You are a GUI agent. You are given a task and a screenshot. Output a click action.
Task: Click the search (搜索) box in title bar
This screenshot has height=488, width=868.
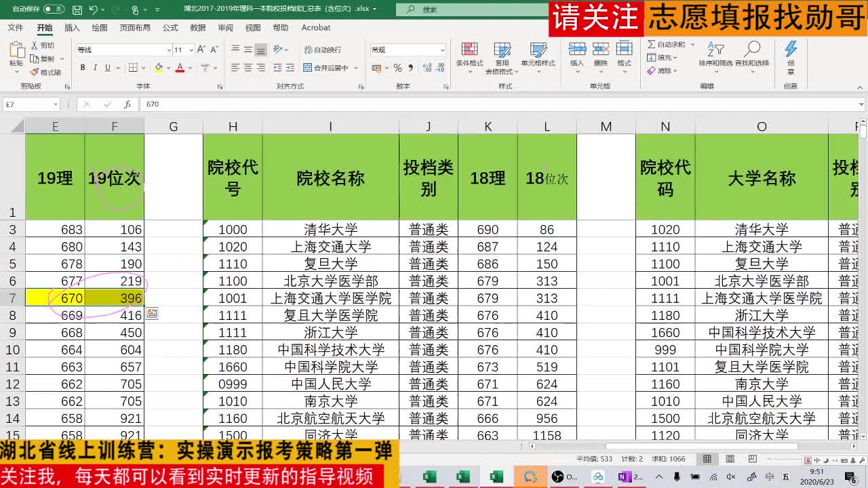[x=474, y=9]
